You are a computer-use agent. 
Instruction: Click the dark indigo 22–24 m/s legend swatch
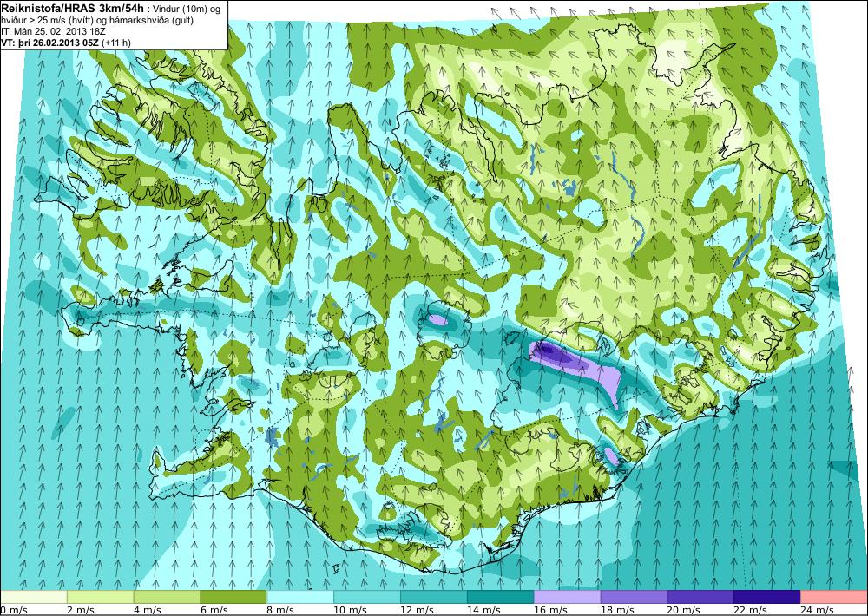tap(767, 597)
